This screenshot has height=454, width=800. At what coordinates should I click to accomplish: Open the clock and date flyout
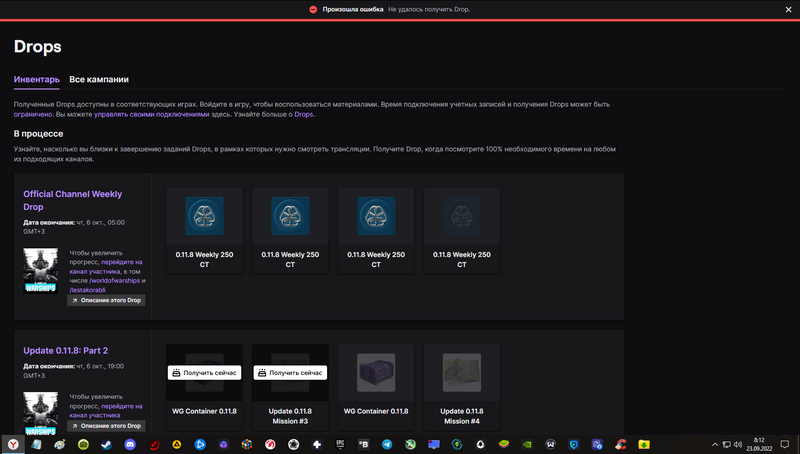759,444
